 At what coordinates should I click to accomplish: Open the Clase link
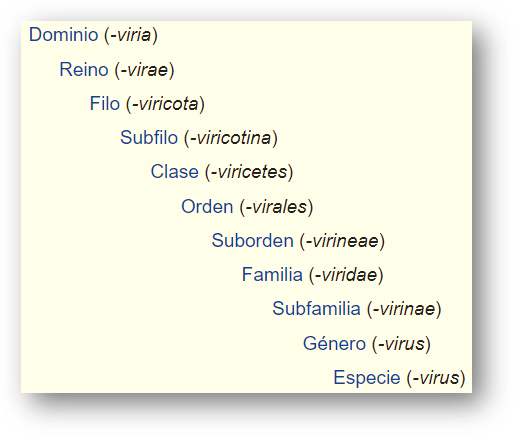point(174,172)
